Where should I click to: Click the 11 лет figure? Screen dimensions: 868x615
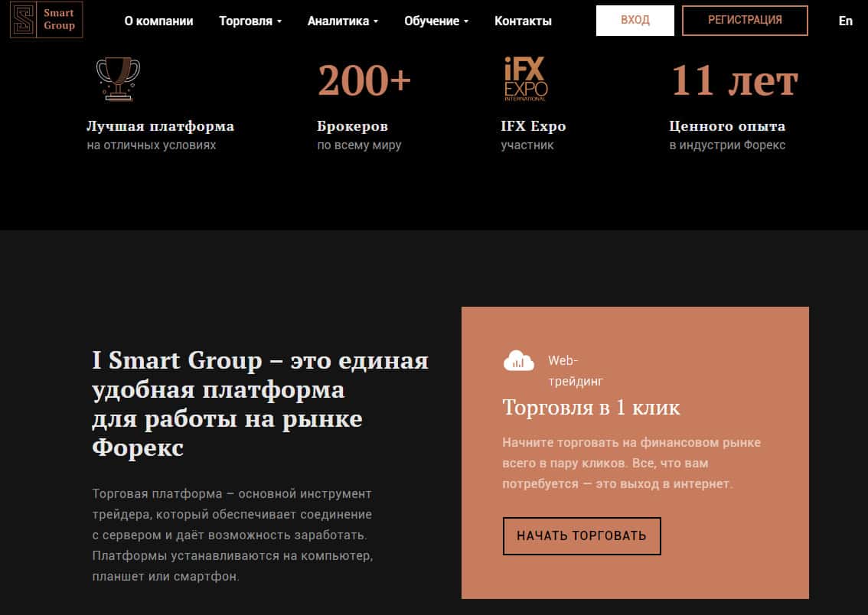pyautogui.click(x=735, y=81)
